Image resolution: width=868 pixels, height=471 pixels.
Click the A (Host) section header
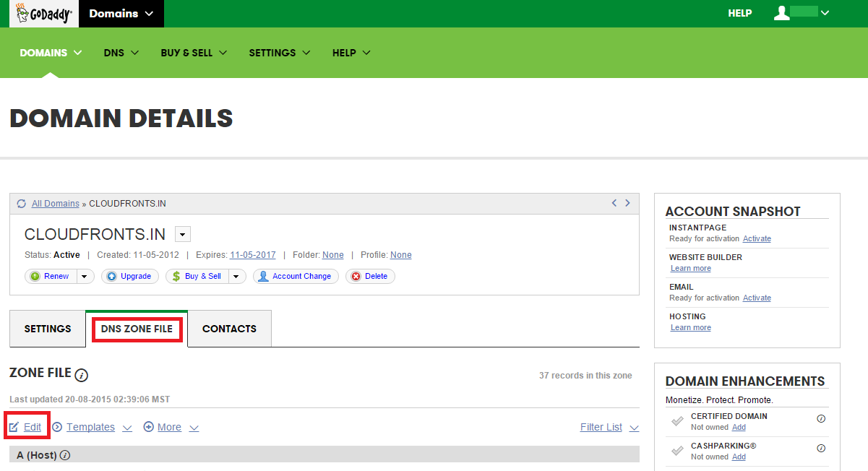[x=325, y=454]
